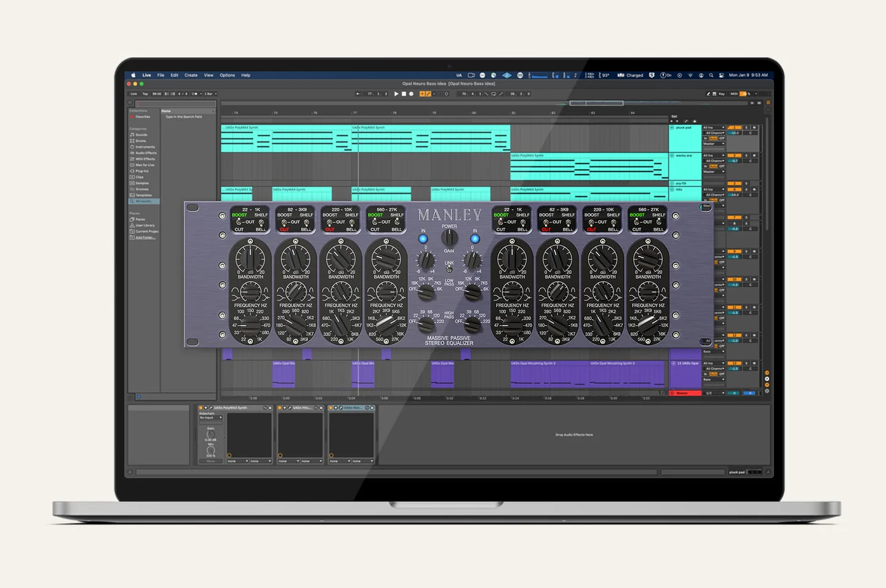Collapse the pluck pad track fold arrow
This screenshot has width=886, height=588.
pos(672,128)
